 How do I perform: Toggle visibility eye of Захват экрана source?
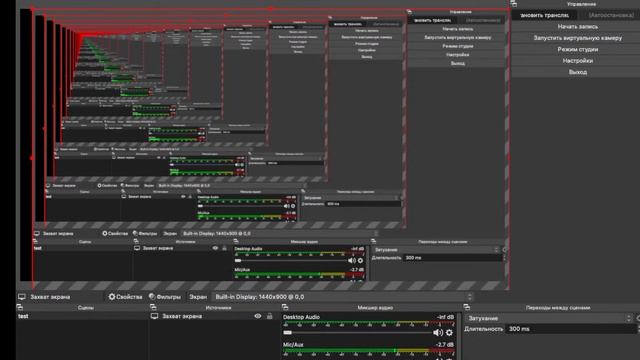(x=258, y=316)
